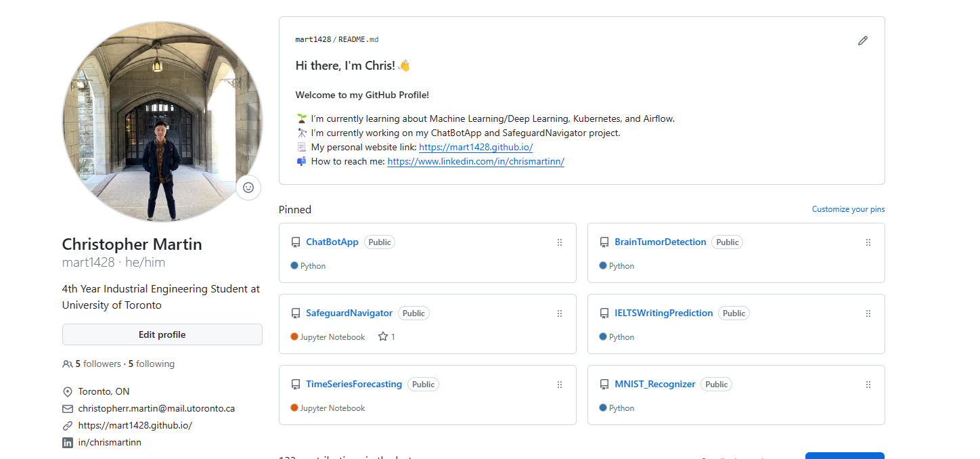980x459 pixels.
Task: Open the SafeguardNavigator repository link
Action: pos(349,313)
